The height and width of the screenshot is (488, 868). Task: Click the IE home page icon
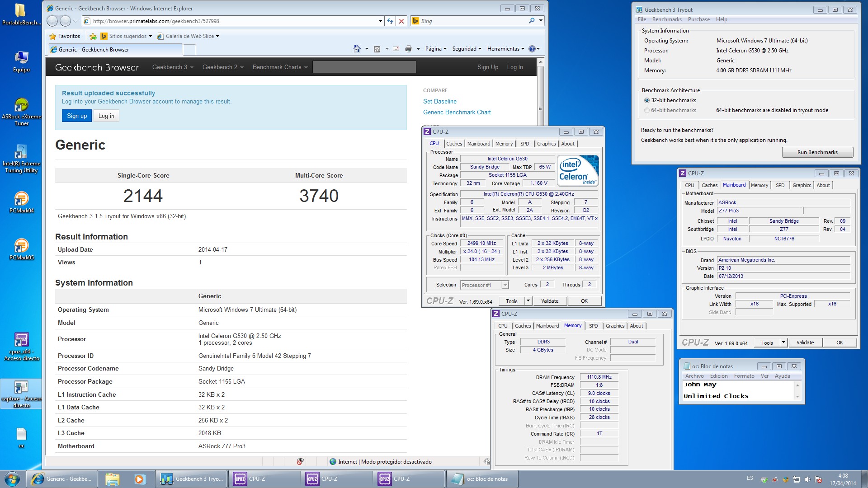click(x=357, y=49)
